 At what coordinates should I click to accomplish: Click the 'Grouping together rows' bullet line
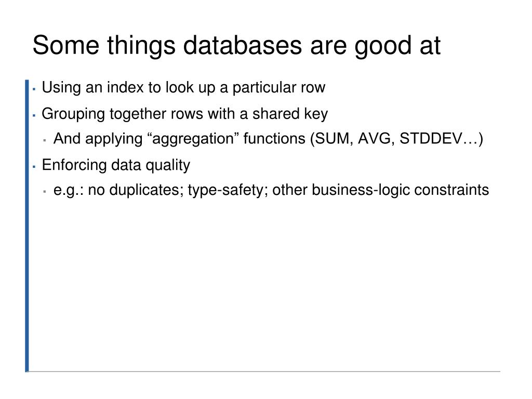click(x=184, y=114)
